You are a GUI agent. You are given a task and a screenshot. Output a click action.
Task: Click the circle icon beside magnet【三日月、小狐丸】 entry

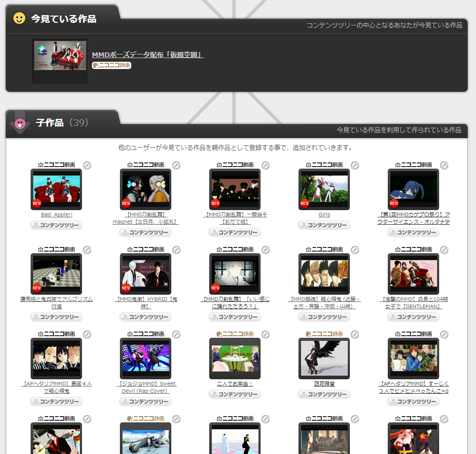tap(176, 165)
